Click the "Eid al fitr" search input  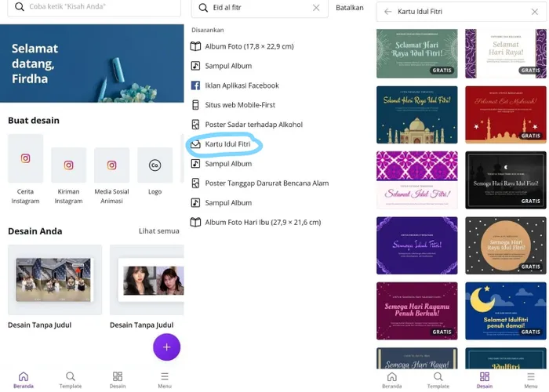260,8
